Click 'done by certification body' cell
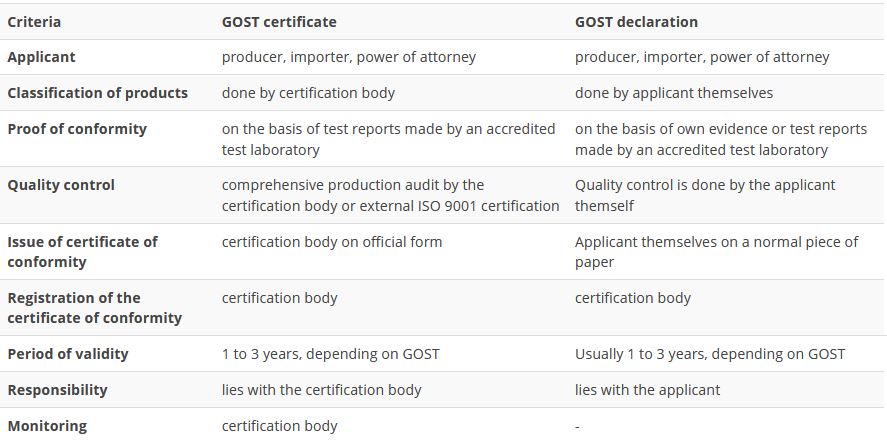The image size is (887, 447). 308,93
